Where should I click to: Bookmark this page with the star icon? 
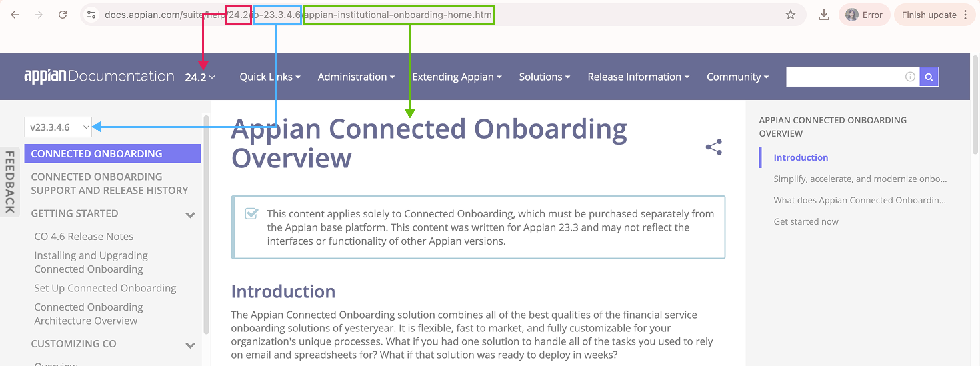pyautogui.click(x=790, y=15)
